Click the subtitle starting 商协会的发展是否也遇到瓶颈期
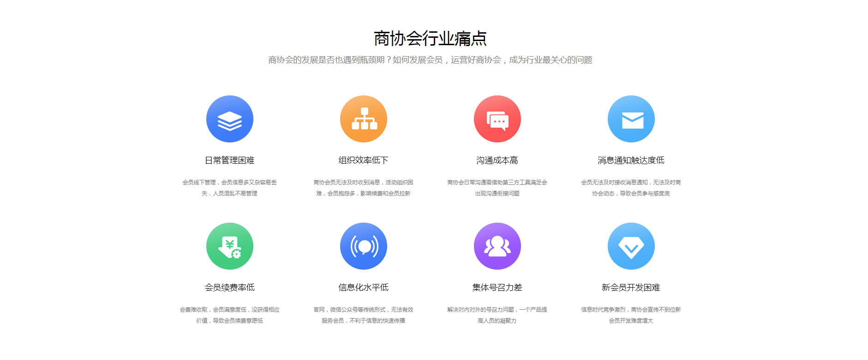 430,60
